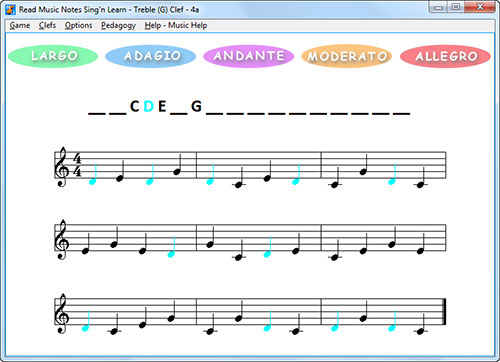Close the Read Music Notes window
500x362 pixels.
coord(479,7)
